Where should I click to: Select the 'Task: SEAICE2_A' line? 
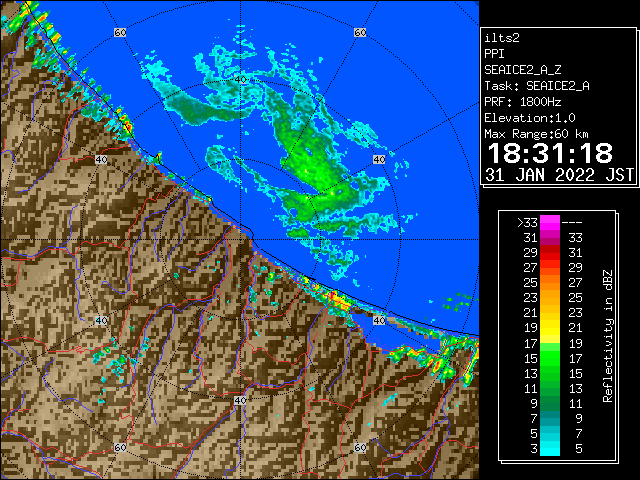tap(537, 86)
